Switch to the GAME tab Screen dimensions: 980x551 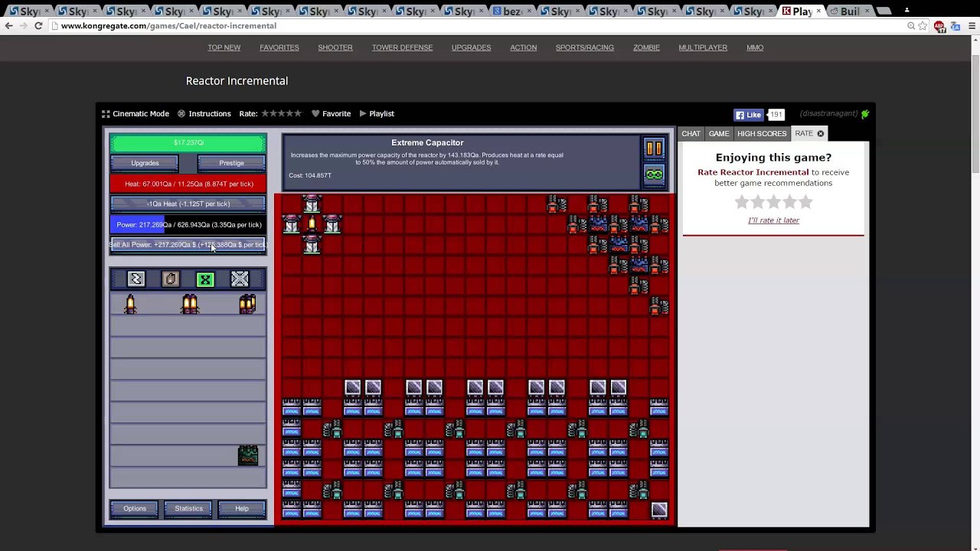point(719,133)
